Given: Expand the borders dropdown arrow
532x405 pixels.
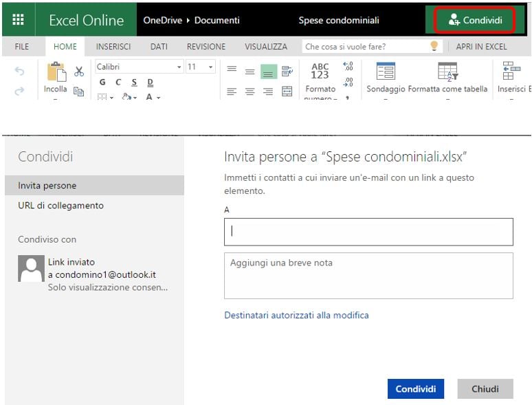Looking at the screenshot, I should (111, 98).
